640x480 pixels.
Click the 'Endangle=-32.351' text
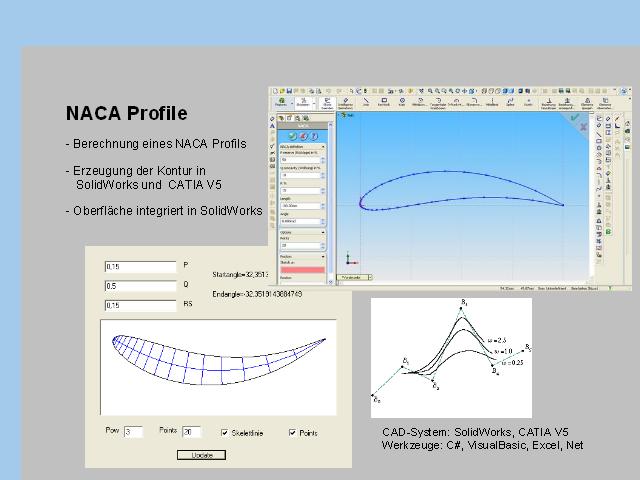(257, 294)
